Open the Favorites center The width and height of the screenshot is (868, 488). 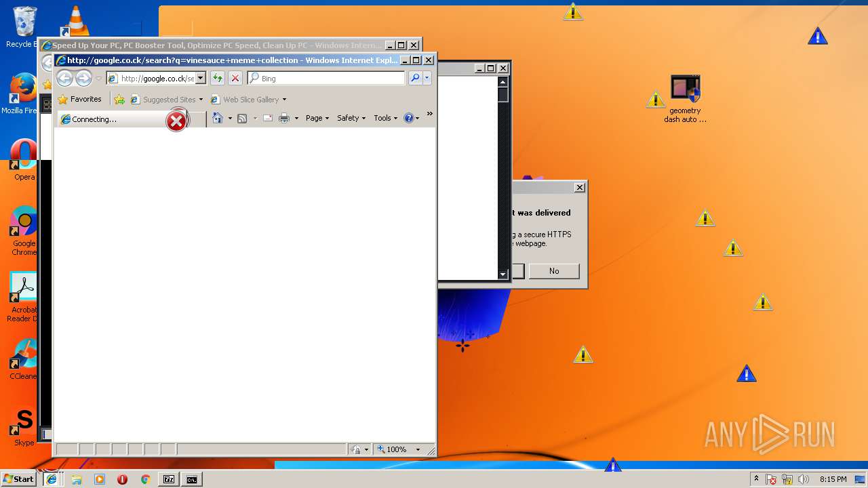80,99
